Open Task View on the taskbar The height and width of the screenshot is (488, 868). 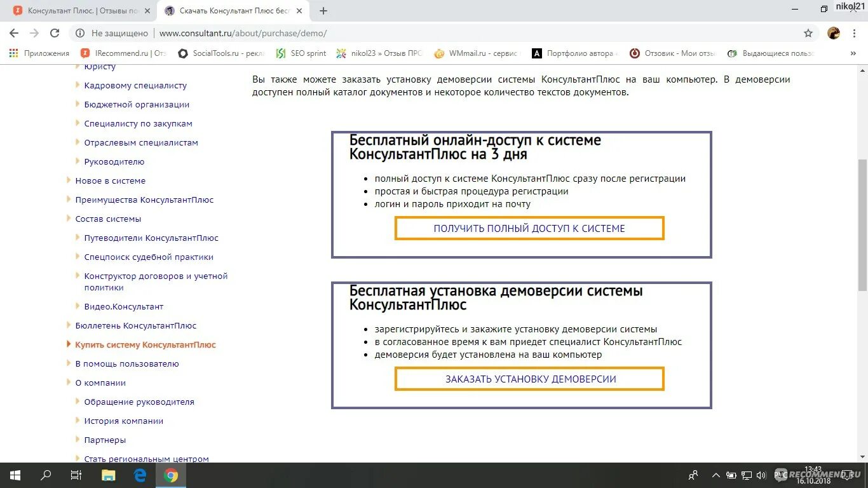tap(76, 475)
